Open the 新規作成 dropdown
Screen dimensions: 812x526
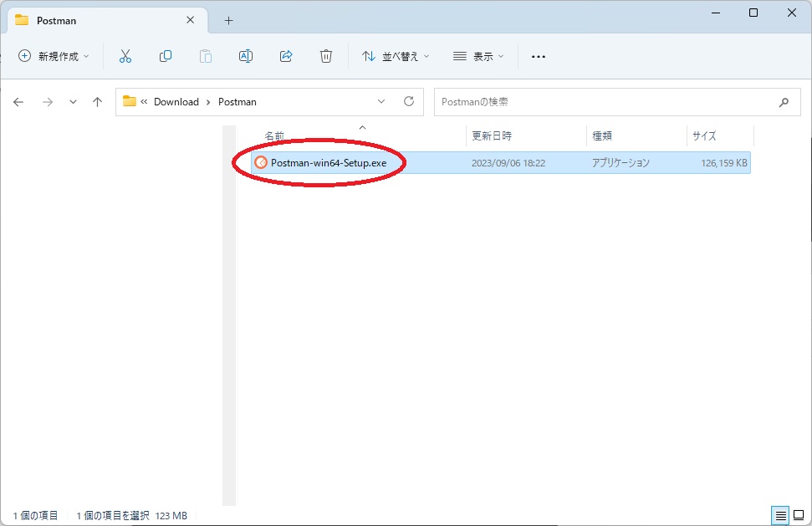(54, 56)
